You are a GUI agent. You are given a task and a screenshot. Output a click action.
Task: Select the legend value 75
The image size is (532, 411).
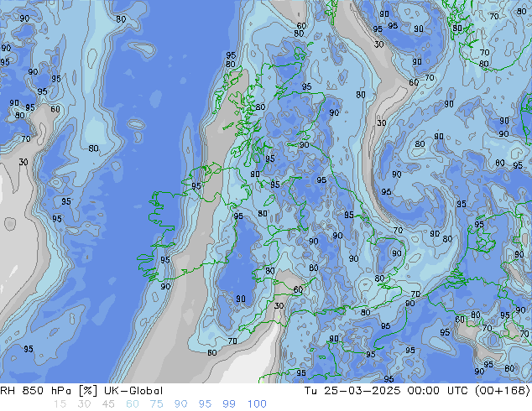pos(156,404)
